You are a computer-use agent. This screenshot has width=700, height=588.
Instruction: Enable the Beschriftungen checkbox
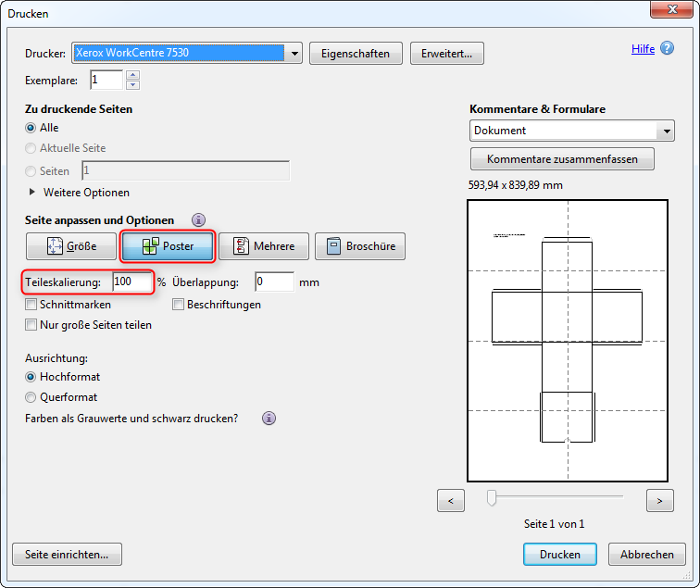[178, 305]
